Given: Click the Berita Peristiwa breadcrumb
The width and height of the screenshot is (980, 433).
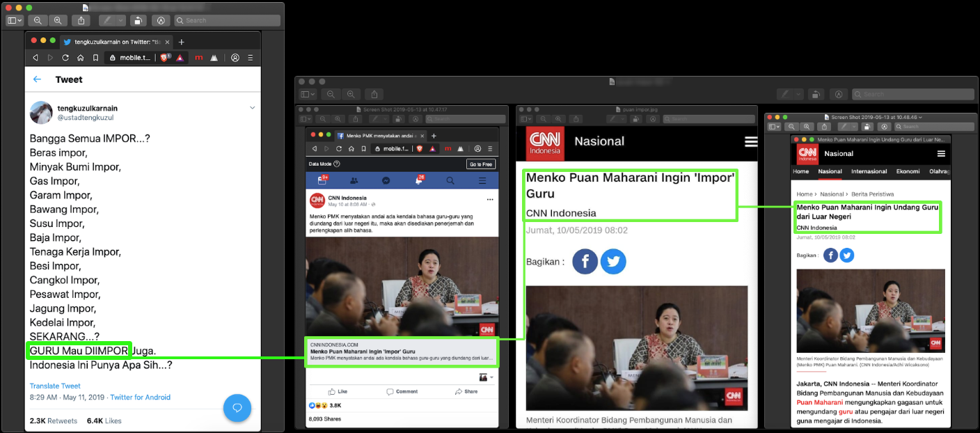Looking at the screenshot, I should pos(873,194).
